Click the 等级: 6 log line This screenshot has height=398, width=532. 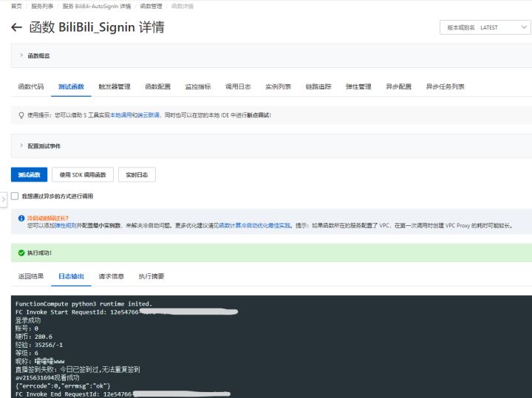coord(27,353)
